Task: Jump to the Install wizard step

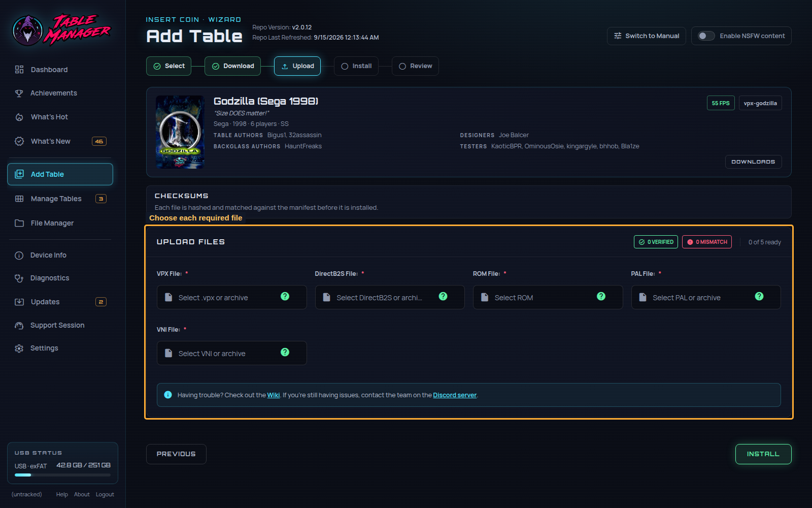Action: pos(356,66)
